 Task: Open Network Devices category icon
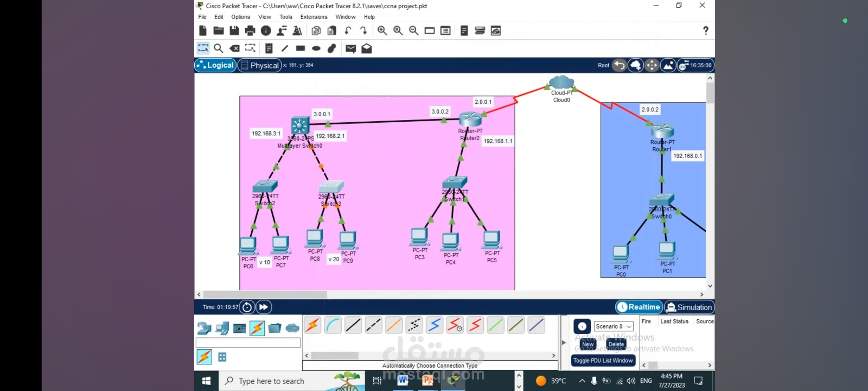pos(204,328)
